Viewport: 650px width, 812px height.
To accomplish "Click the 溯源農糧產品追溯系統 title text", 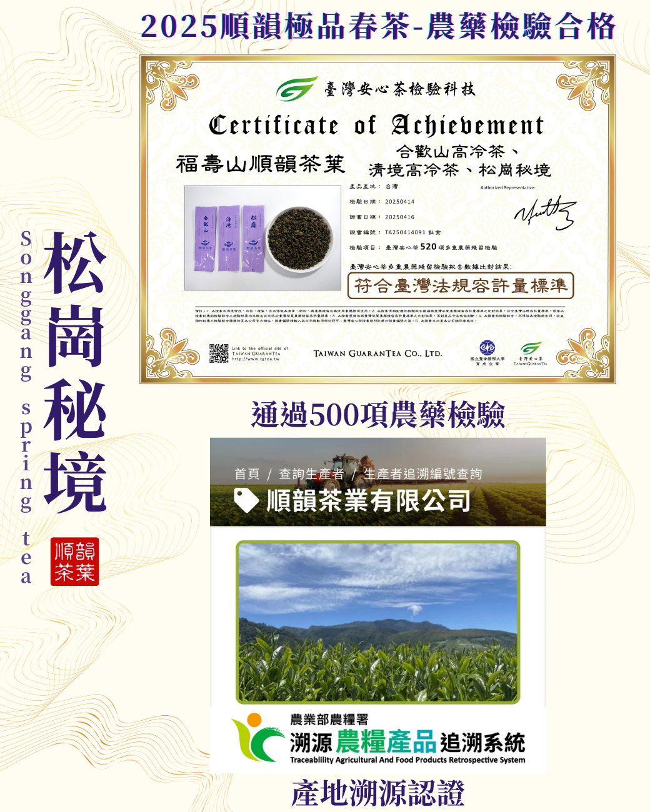I will (407, 742).
